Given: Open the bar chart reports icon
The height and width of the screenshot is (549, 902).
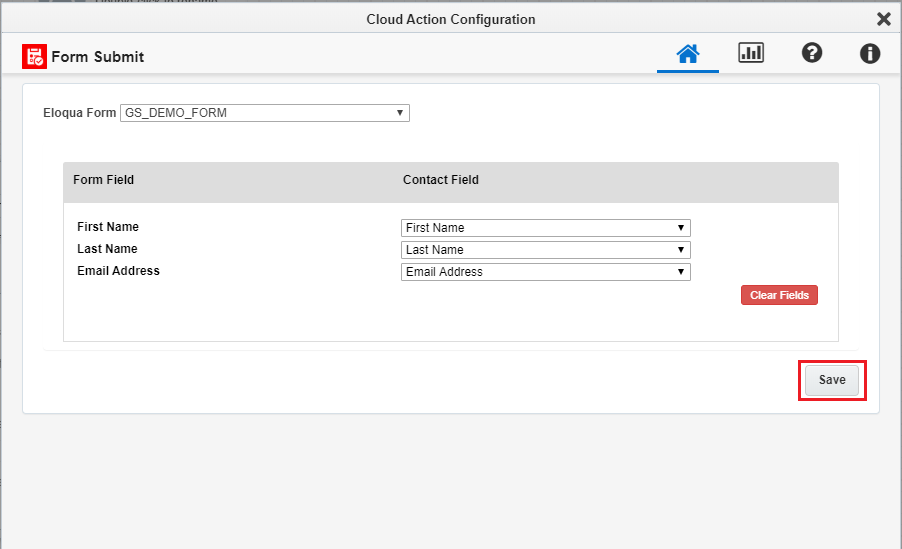Looking at the screenshot, I should 751,53.
